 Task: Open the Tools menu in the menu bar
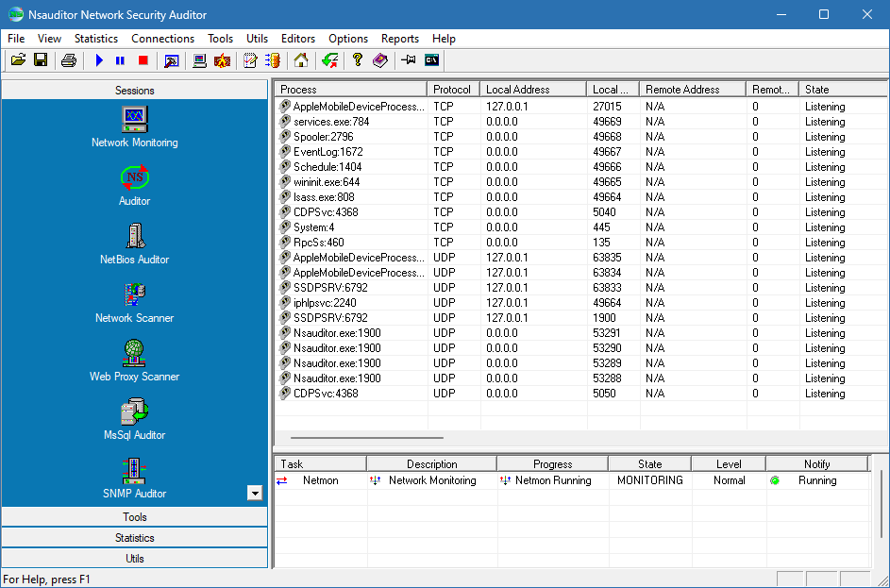point(220,39)
